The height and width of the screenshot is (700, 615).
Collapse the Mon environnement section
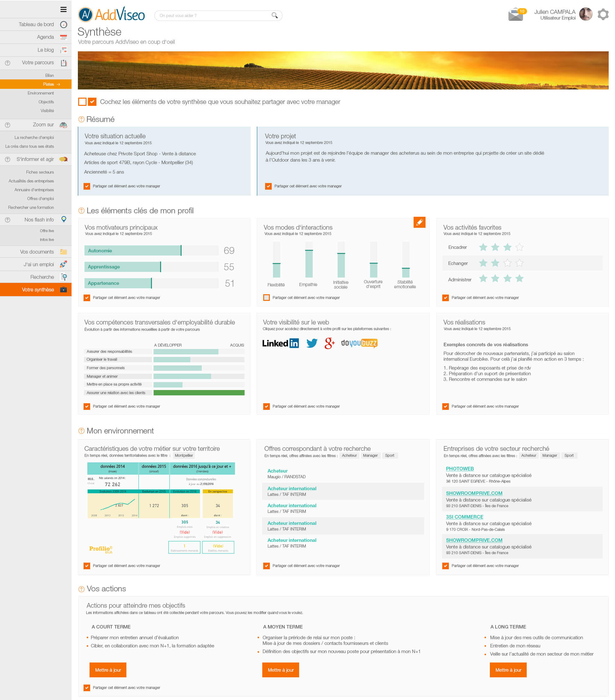[81, 431]
